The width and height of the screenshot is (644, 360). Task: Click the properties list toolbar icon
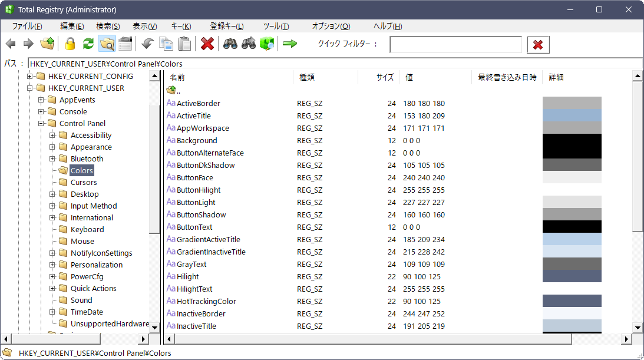[126, 44]
